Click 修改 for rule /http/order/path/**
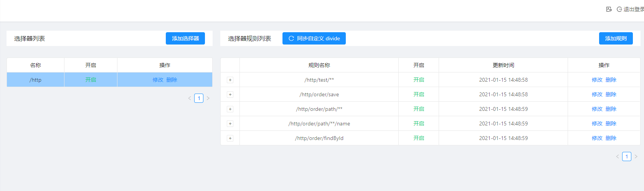 pos(597,109)
